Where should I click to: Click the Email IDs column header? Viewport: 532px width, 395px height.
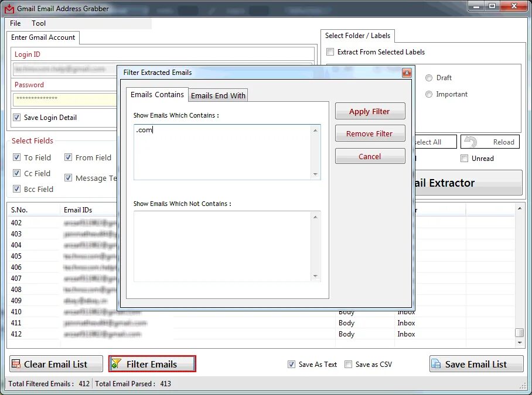90,210
